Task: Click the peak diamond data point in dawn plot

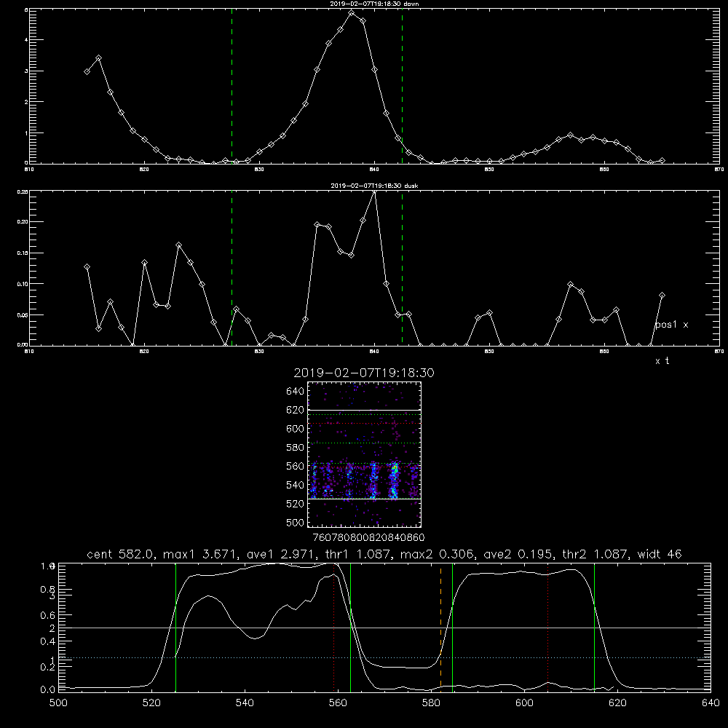Action: pyautogui.click(x=352, y=13)
